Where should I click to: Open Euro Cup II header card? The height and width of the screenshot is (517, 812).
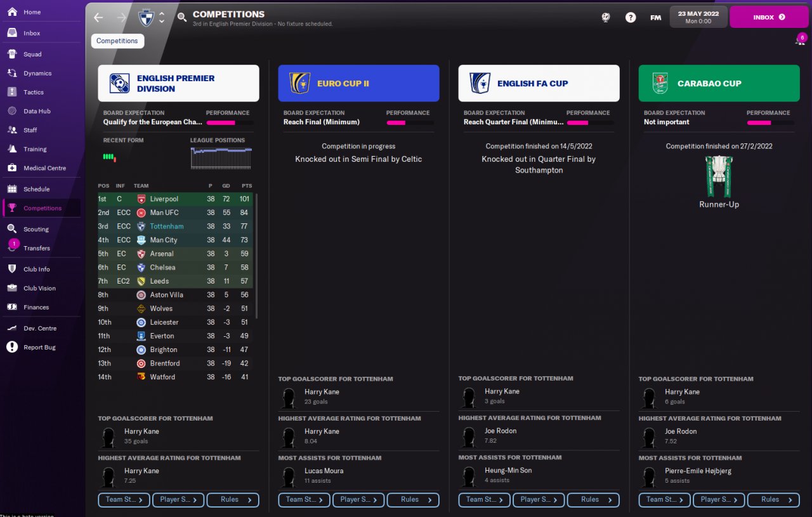358,83
